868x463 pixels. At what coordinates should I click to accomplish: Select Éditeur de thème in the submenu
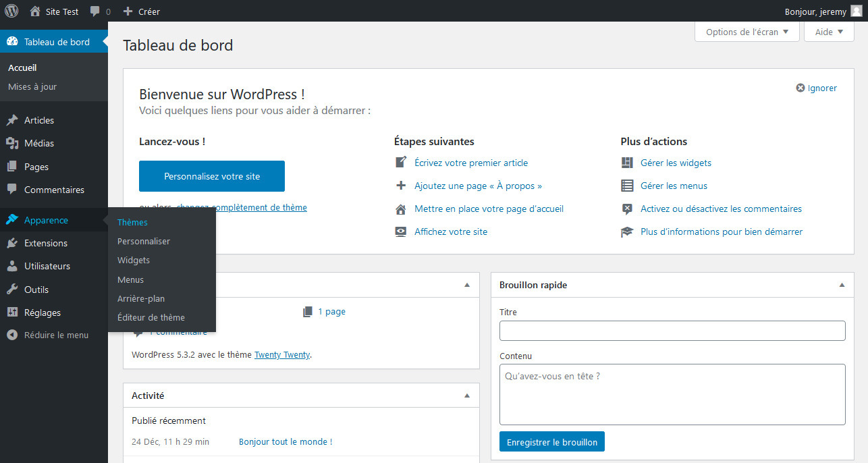tap(151, 317)
